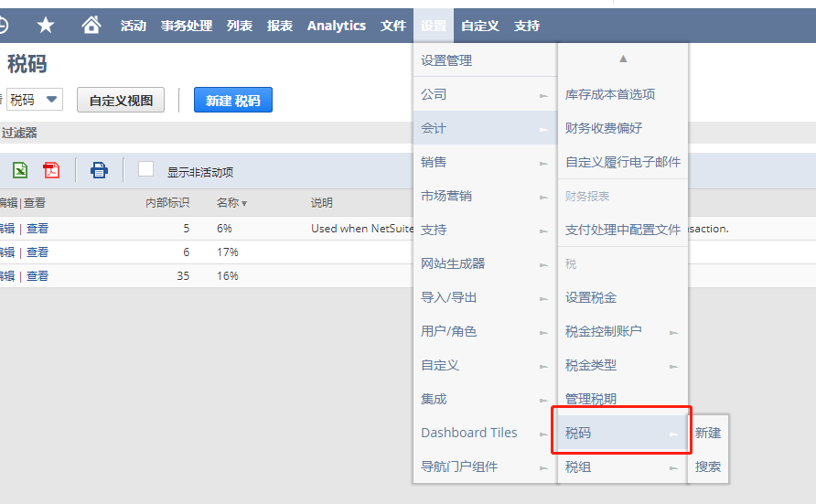Sort by the 内部标识 column header

coord(167,203)
